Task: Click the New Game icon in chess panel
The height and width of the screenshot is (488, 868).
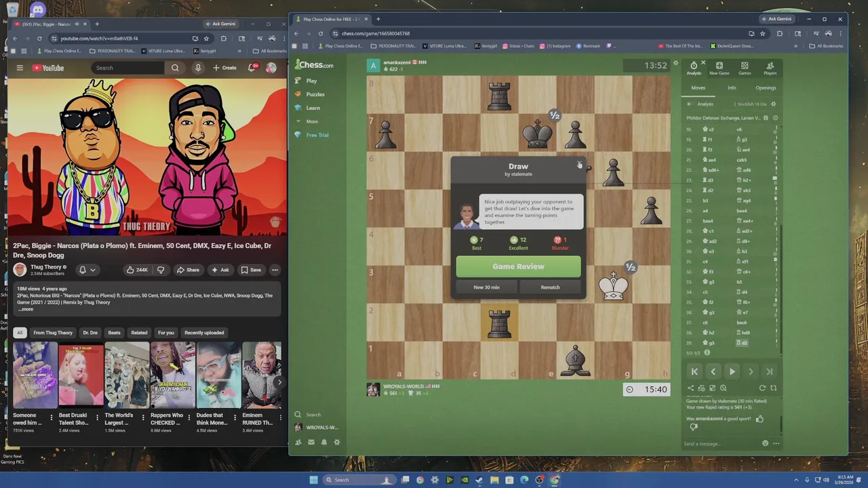Action: pyautogui.click(x=719, y=68)
